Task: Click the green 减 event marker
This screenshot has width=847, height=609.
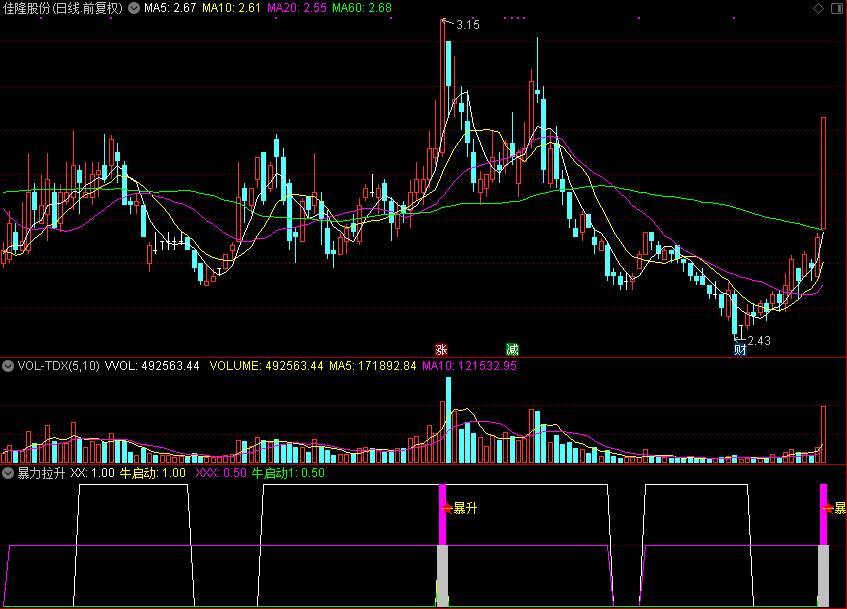Action: point(512,349)
